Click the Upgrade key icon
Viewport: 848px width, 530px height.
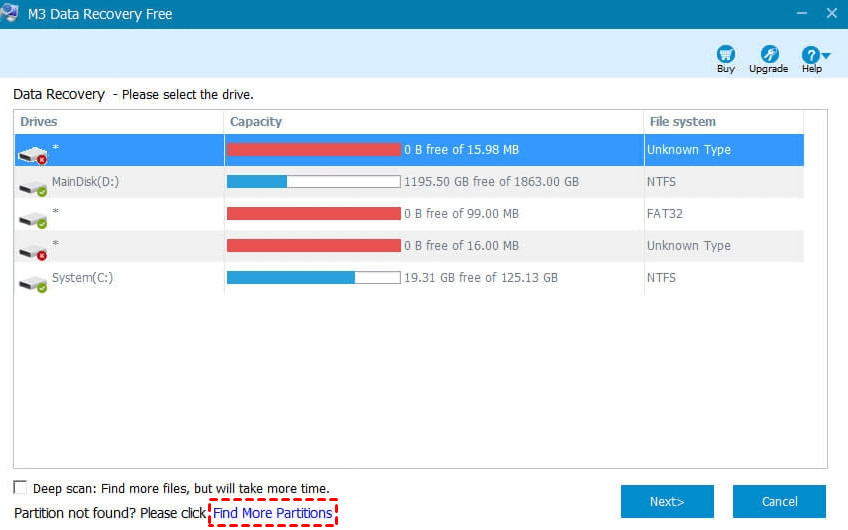pos(769,54)
